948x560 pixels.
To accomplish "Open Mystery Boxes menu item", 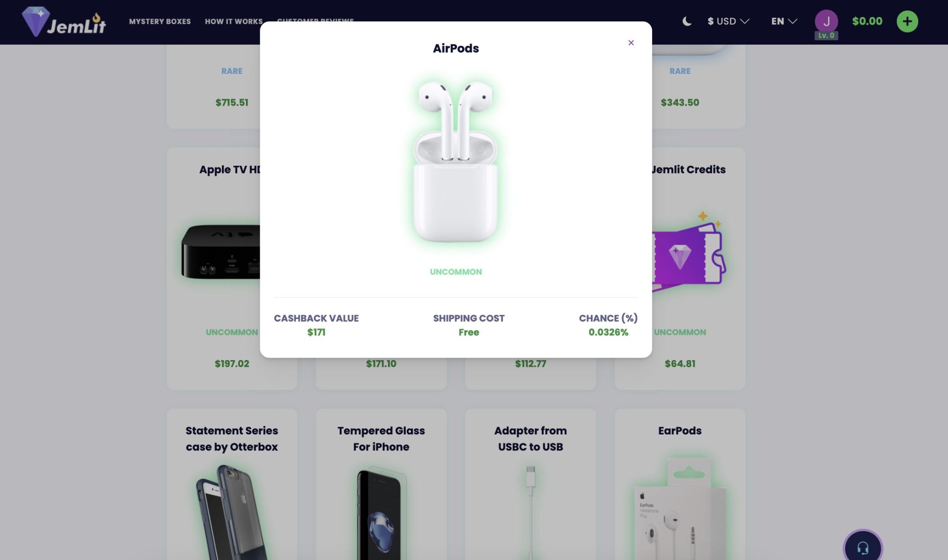I will tap(160, 21).
